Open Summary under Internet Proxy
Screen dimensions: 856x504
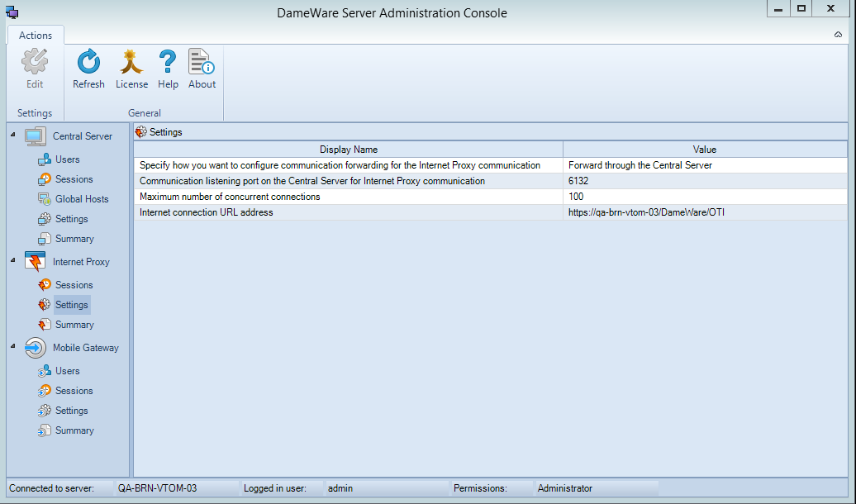pyautogui.click(x=75, y=325)
